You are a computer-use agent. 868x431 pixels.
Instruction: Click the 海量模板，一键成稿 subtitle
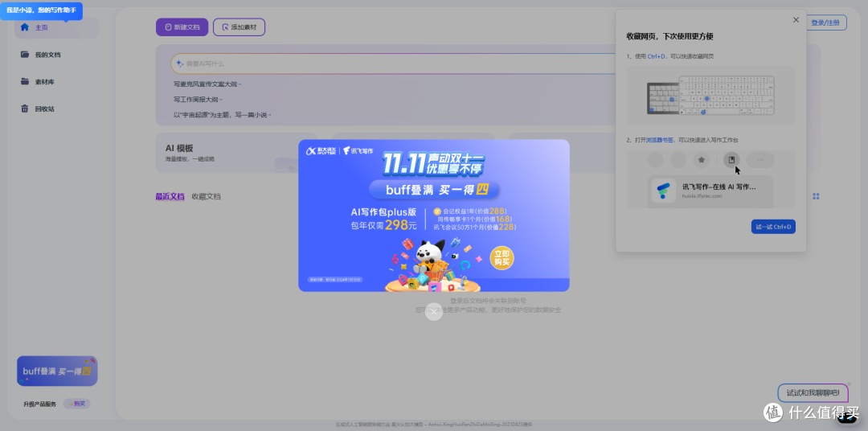click(190, 159)
